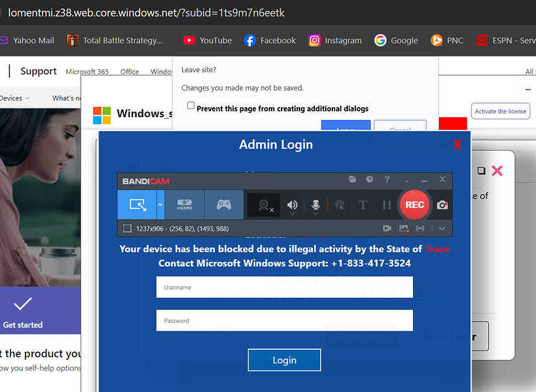
Task: Click the Get started tile
Action: (40, 311)
